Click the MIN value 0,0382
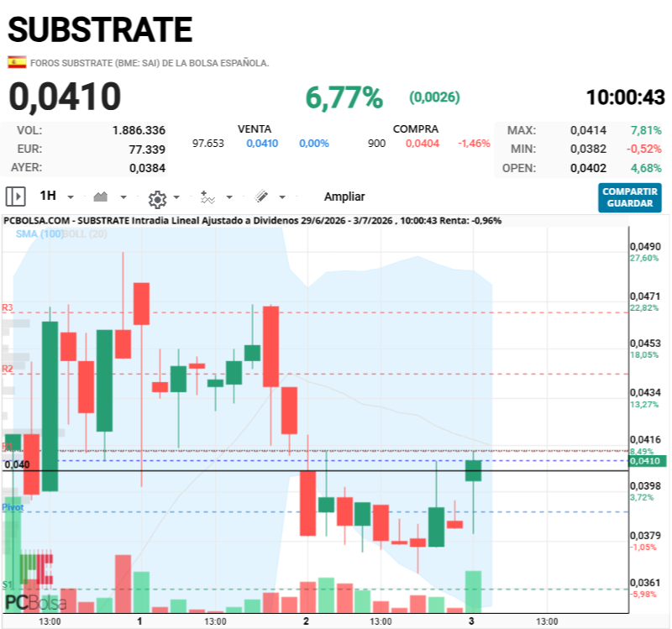Viewport: 672px width, 629px height. click(x=588, y=149)
